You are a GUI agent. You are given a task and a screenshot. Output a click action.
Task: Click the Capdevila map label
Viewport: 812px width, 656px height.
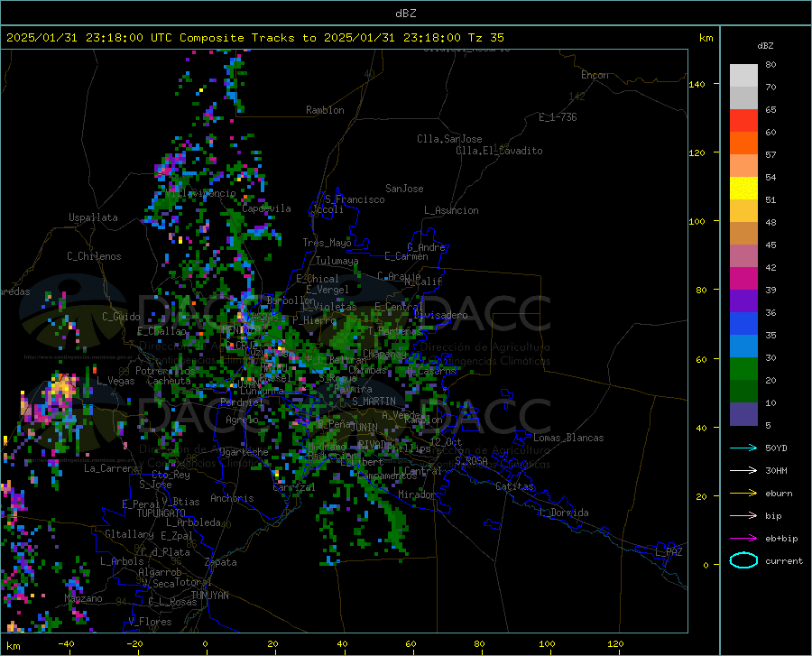(x=266, y=208)
